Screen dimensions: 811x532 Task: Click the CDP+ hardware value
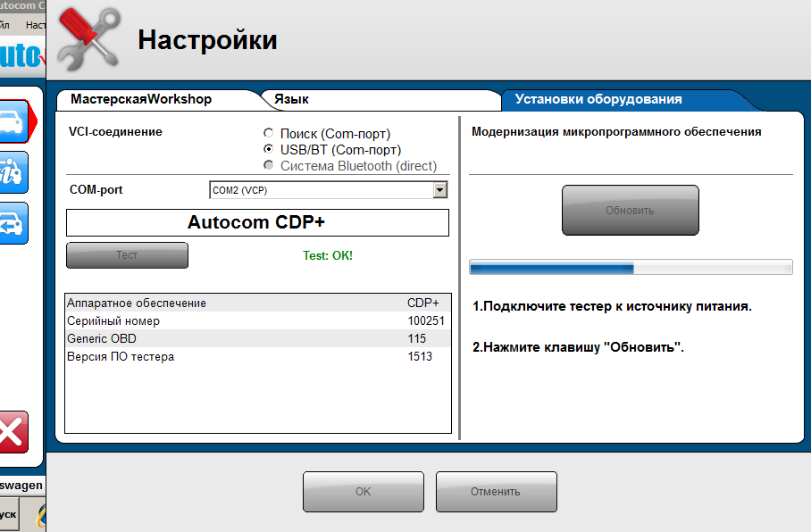pos(422,303)
